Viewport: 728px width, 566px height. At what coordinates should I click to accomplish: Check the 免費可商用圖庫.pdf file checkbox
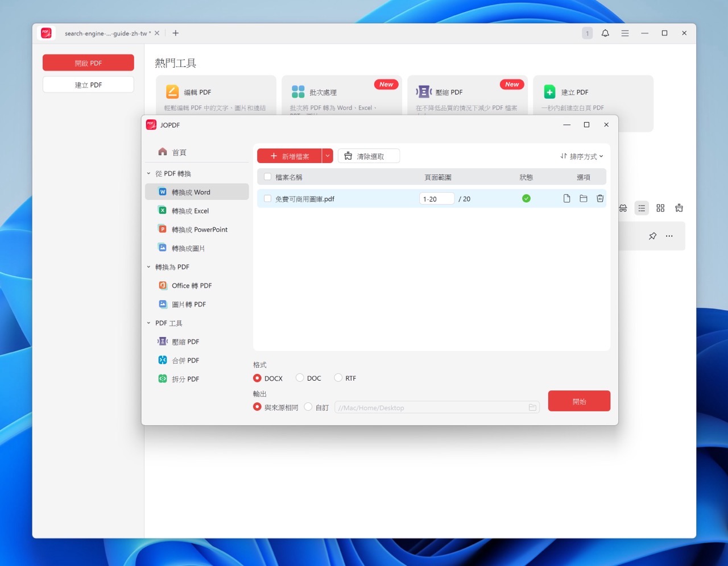[x=268, y=199]
